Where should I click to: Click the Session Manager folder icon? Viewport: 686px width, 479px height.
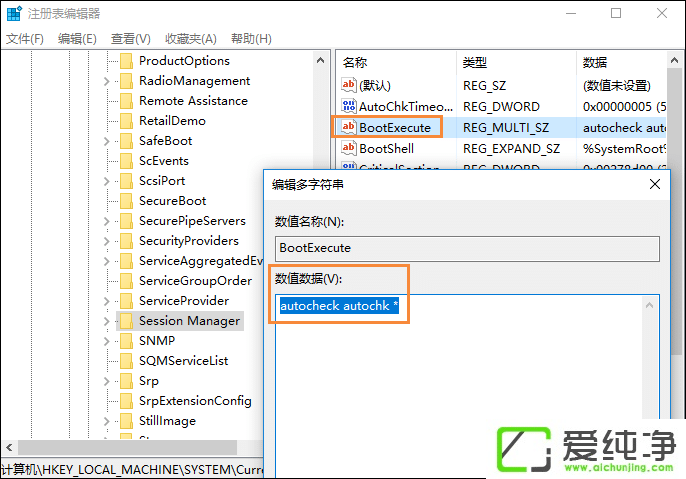126,321
